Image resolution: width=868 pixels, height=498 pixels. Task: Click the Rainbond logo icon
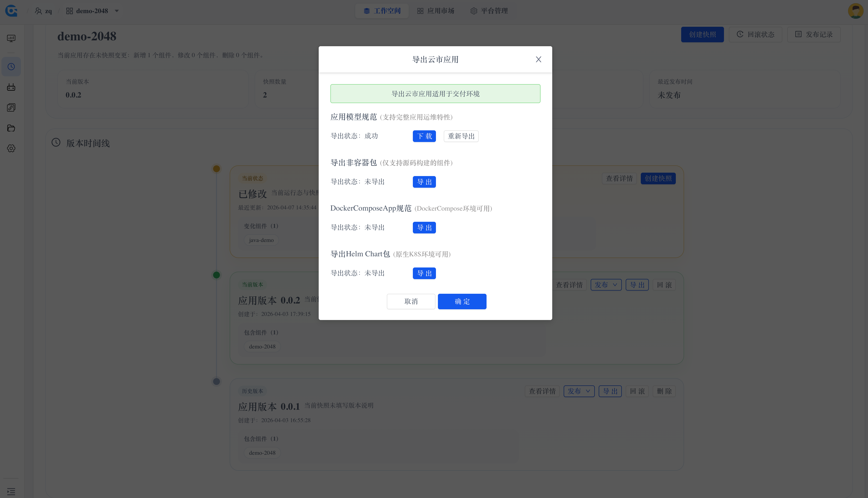pyautogui.click(x=11, y=11)
